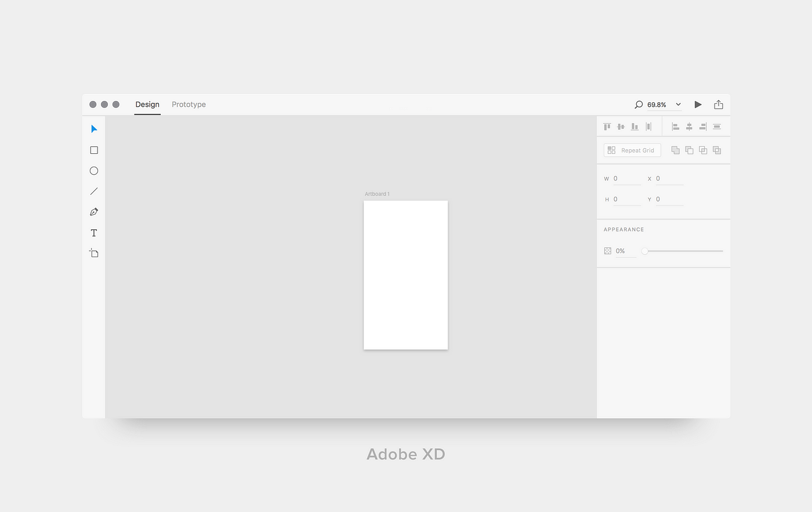Click the opacity checkerboard icon
The width and height of the screenshot is (812, 512).
click(608, 251)
